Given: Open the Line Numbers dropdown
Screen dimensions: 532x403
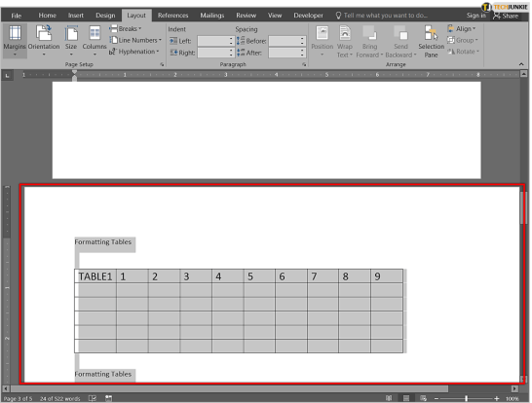Looking at the screenshot, I should tap(135, 40).
